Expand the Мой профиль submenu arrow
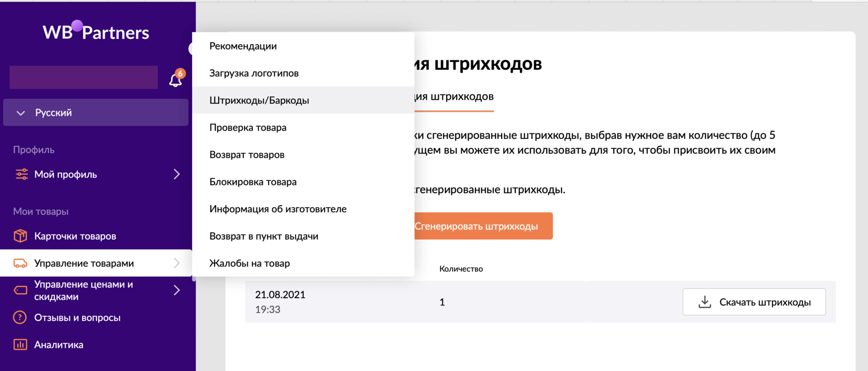 point(177,174)
